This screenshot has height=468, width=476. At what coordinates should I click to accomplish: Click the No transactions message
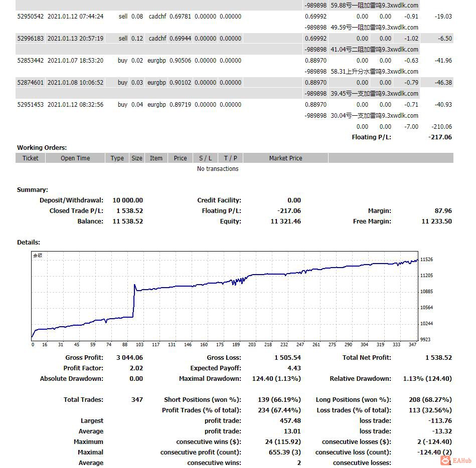pos(218,169)
